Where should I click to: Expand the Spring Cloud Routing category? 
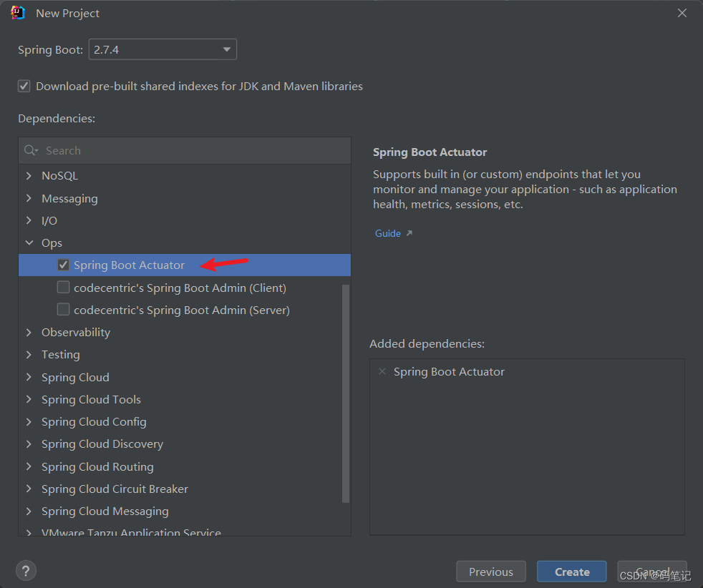[x=29, y=466]
